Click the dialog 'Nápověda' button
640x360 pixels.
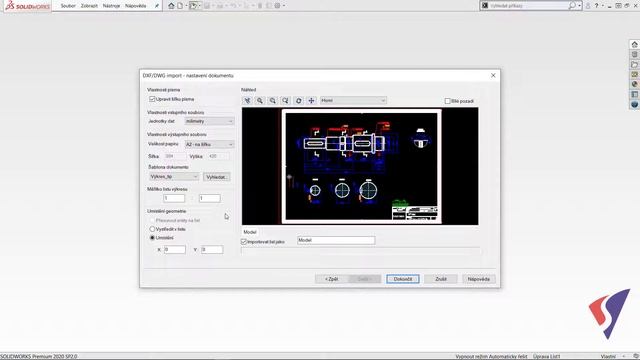(479, 279)
